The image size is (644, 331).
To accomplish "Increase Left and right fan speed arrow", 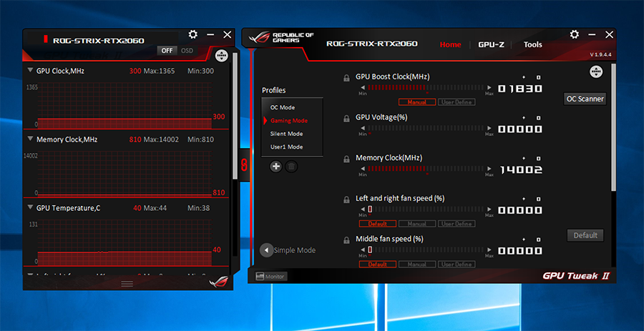I will pyautogui.click(x=489, y=209).
